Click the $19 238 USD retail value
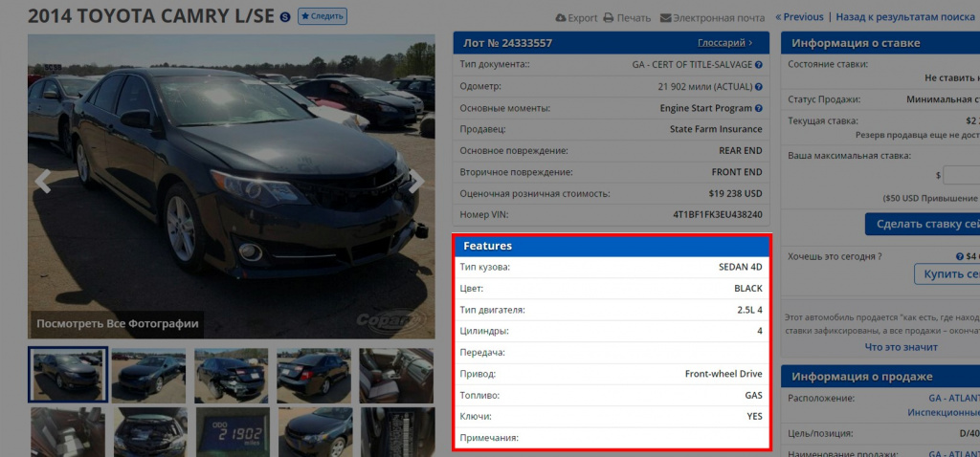The image size is (980, 457). [736, 193]
